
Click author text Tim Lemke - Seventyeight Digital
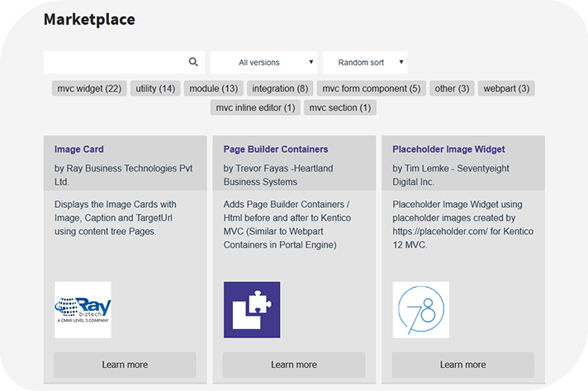(x=451, y=175)
